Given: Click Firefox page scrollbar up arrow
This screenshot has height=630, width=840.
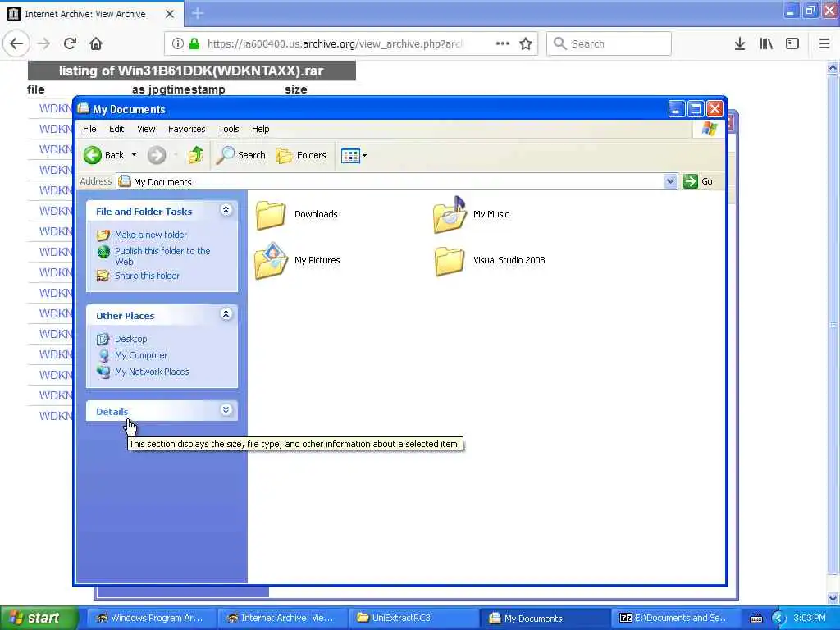Looking at the screenshot, I should (833, 67).
